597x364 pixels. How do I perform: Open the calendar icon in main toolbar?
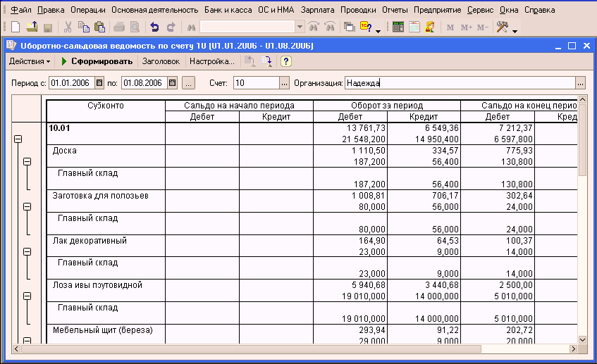point(414,27)
